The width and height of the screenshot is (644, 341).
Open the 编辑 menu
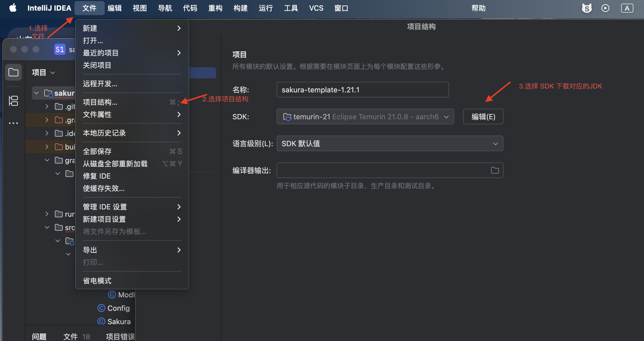pos(115,8)
